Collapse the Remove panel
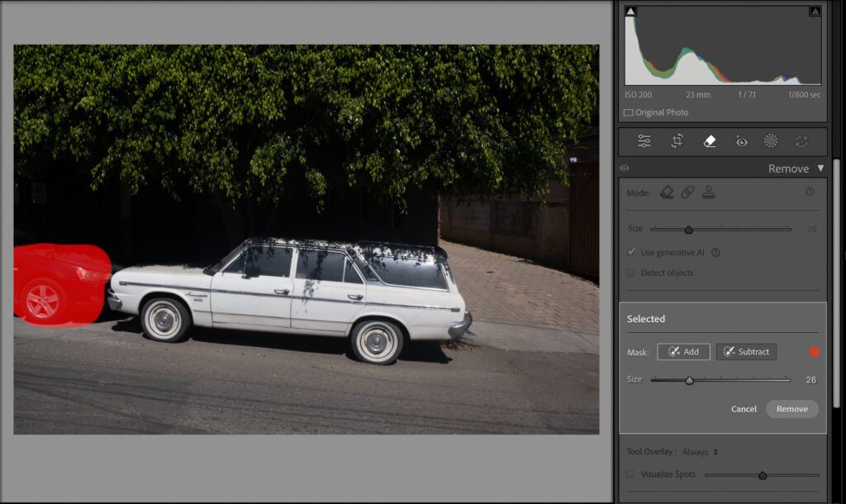Image resolution: width=846 pixels, height=504 pixels. 820,168
